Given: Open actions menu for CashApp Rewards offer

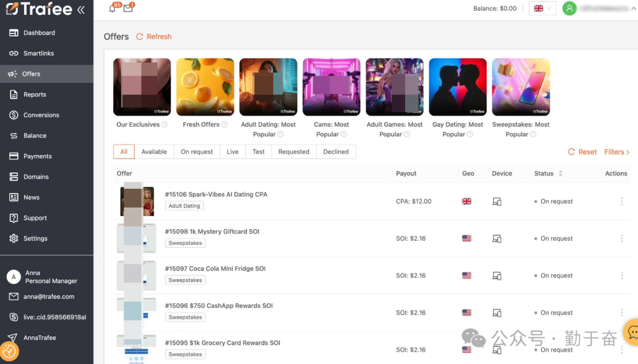Looking at the screenshot, I should [x=621, y=313].
